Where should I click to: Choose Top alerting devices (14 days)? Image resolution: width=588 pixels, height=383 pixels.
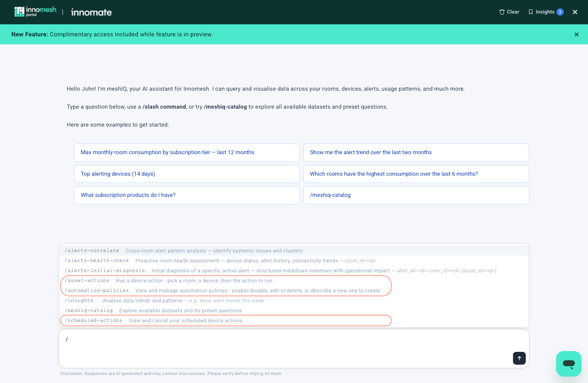187,174
